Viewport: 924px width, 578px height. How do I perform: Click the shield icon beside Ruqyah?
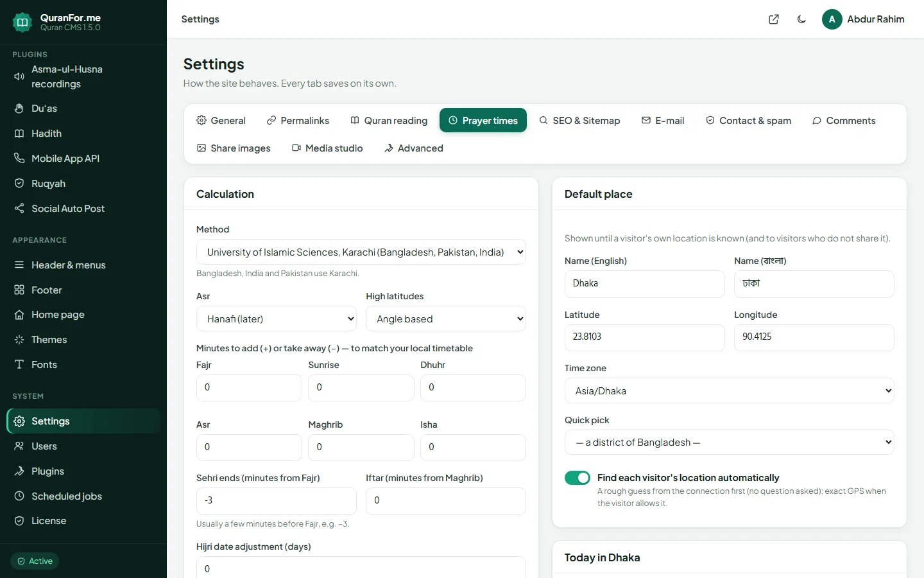(x=19, y=184)
